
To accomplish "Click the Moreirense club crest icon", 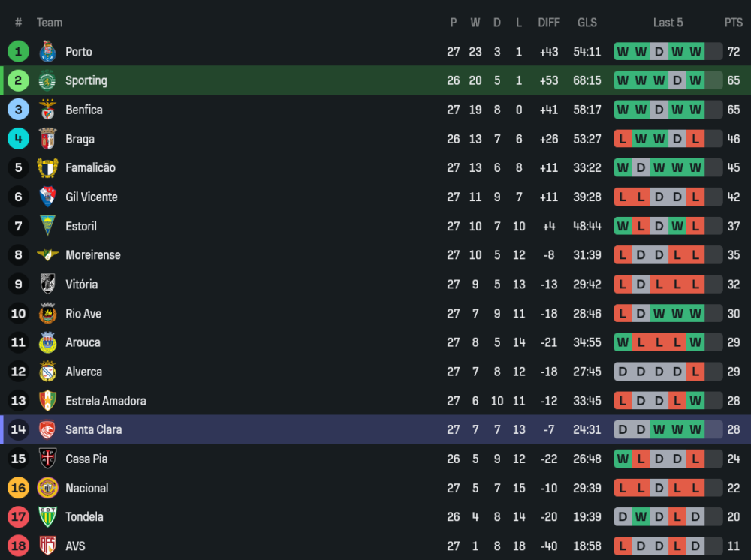I will (47, 255).
